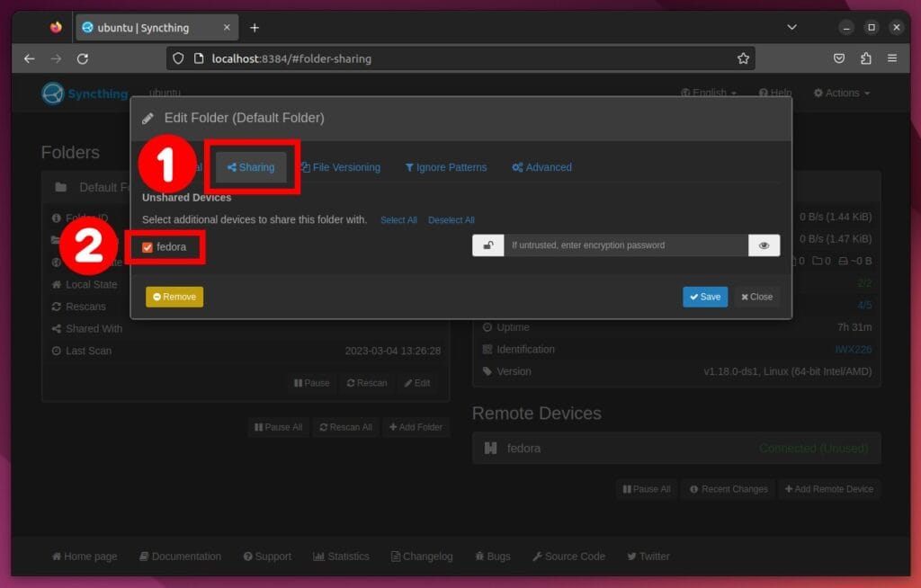921x588 pixels.
Task: Open the Documentation footer link
Action: point(180,557)
